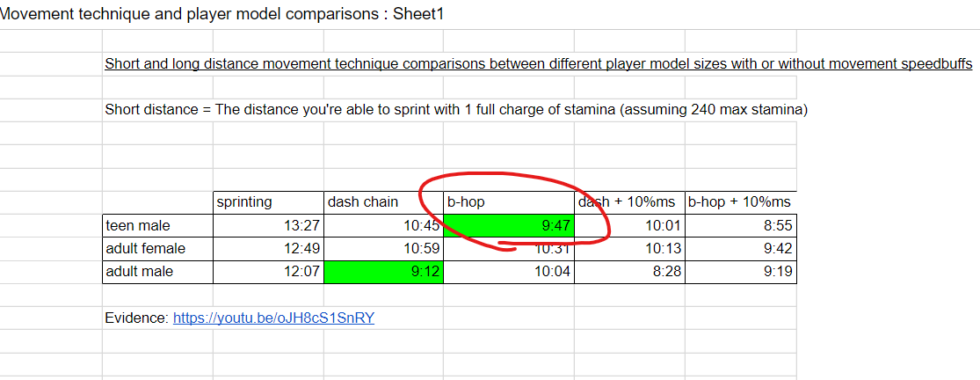Select the "adult female" row label
This screenshot has width=980, height=380.
click(157, 249)
